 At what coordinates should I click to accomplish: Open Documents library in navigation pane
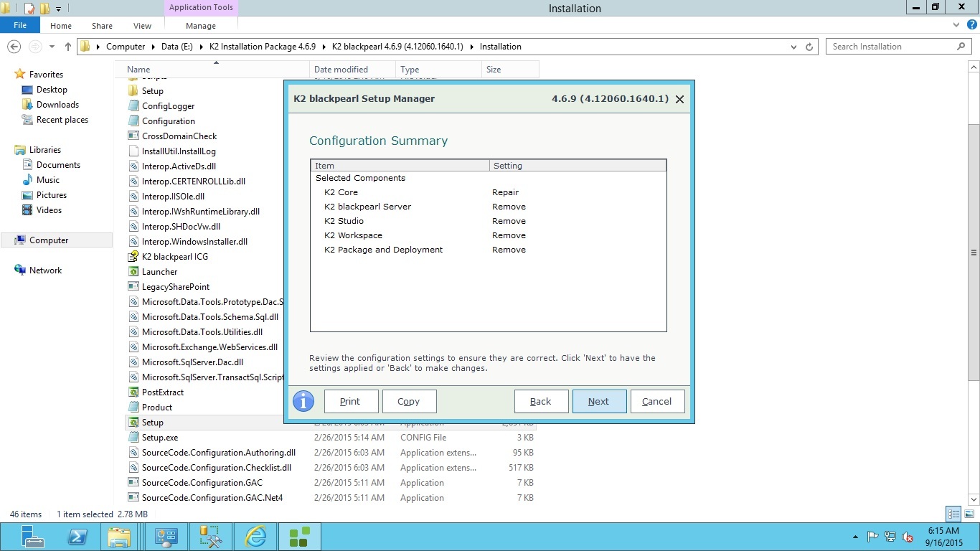[x=58, y=165]
